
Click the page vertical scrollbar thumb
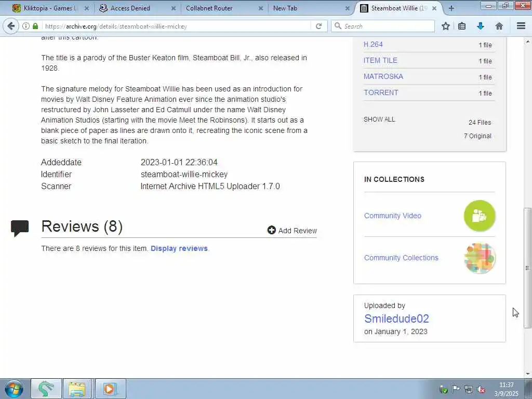[x=527, y=268]
